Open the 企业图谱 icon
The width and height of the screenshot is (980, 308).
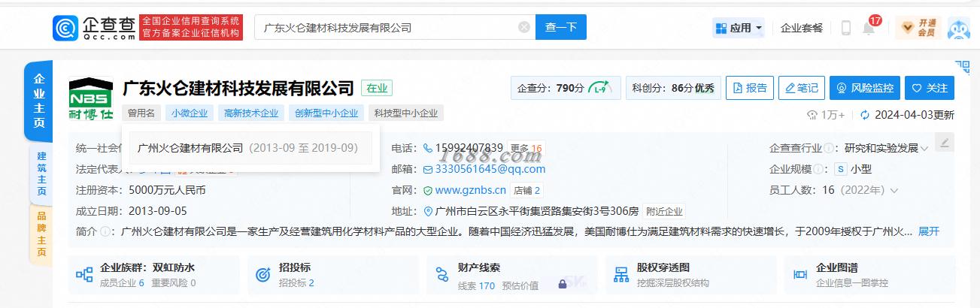click(x=800, y=275)
